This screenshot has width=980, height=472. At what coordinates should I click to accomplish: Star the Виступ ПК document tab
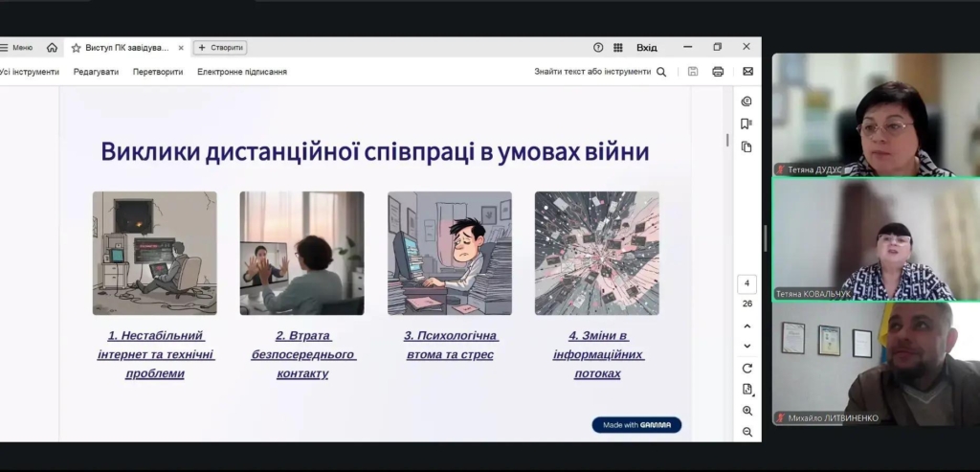[x=77, y=48]
